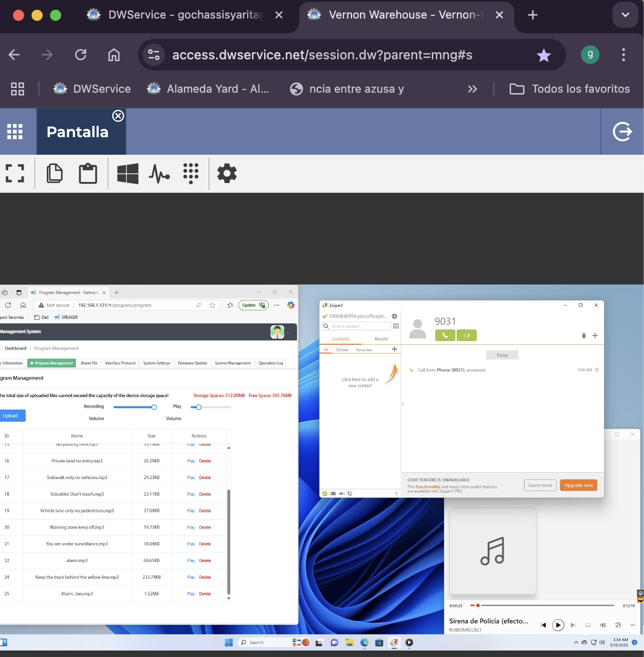Open Windows Start menu in remote taskbar
This screenshot has height=657, width=644.
228,642
